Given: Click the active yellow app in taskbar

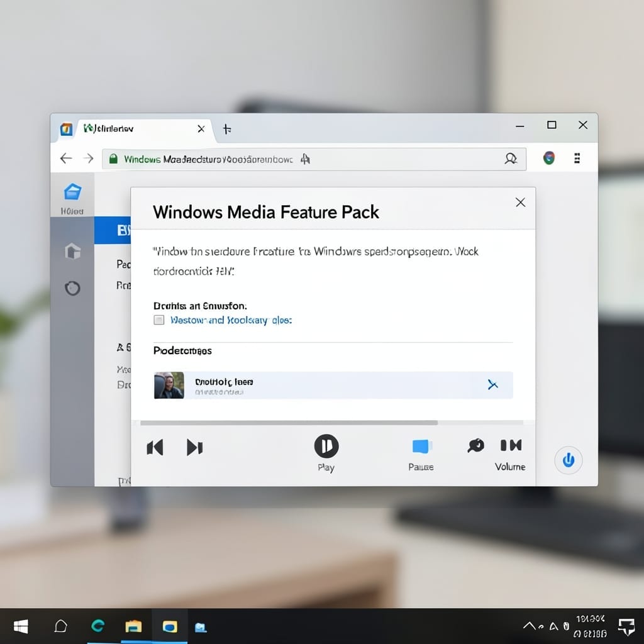Looking at the screenshot, I should (170, 626).
